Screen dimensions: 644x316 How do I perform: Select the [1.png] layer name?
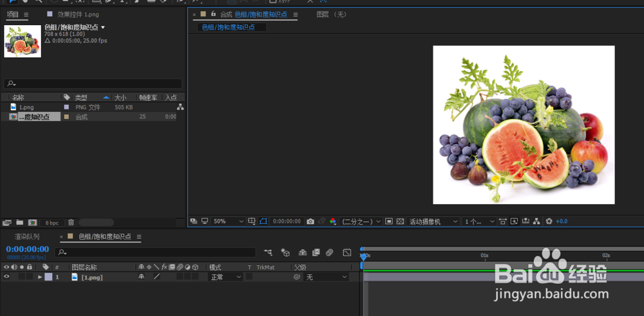[91, 277]
